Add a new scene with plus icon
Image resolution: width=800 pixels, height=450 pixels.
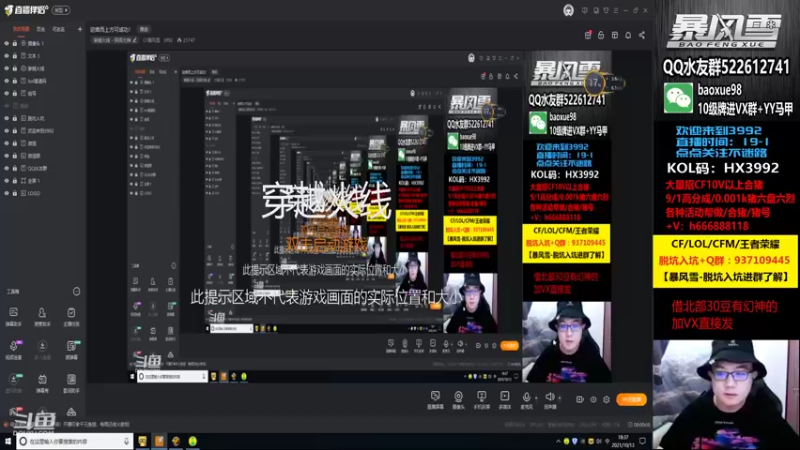[x=80, y=29]
